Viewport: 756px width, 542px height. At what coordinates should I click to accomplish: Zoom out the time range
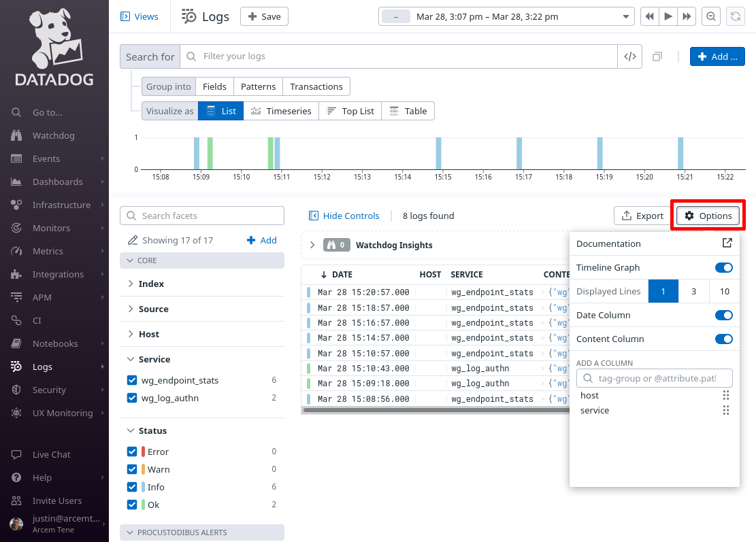pyautogui.click(x=711, y=16)
